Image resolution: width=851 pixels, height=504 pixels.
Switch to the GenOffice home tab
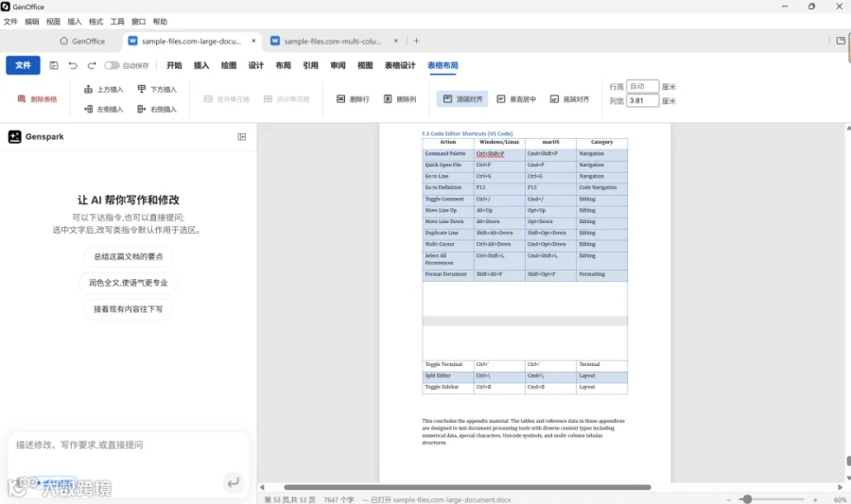click(82, 42)
